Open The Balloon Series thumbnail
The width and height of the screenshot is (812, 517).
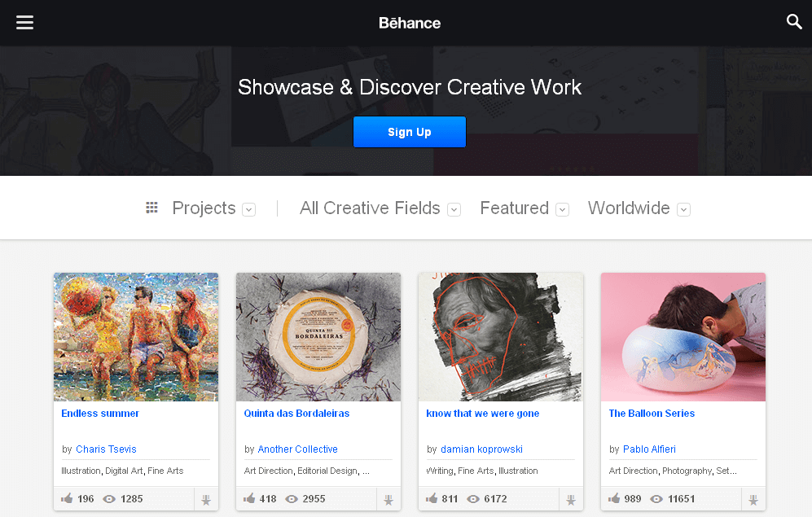click(x=683, y=337)
